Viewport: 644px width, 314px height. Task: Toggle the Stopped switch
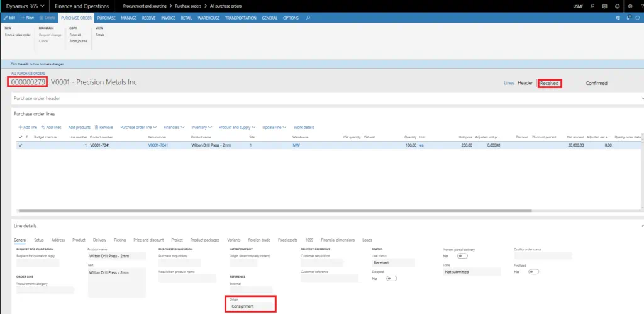click(391, 279)
